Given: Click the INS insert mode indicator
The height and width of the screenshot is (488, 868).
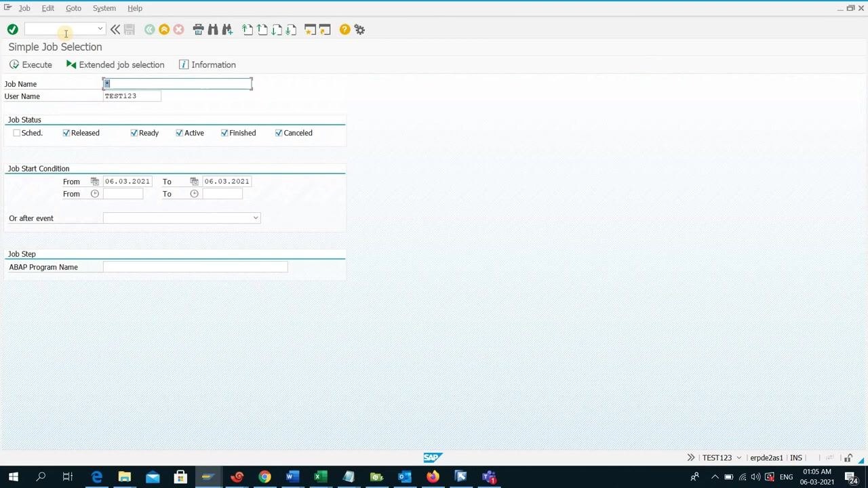Looking at the screenshot, I should pos(795,457).
